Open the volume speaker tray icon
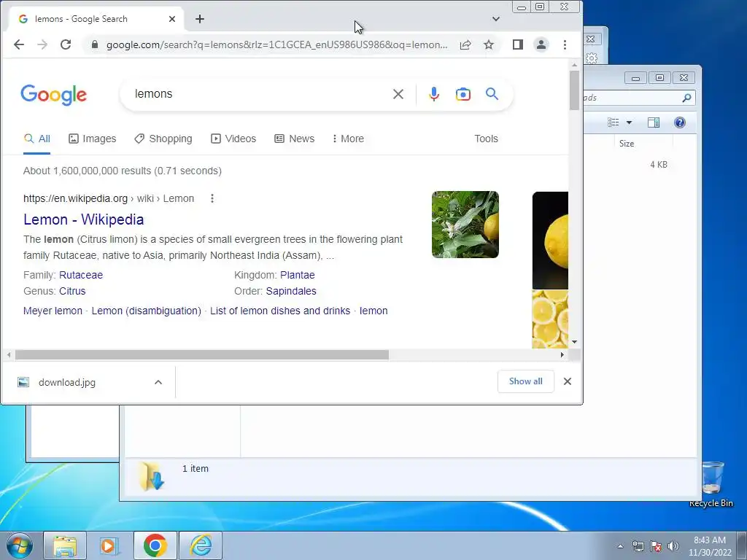 click(673, 546)
